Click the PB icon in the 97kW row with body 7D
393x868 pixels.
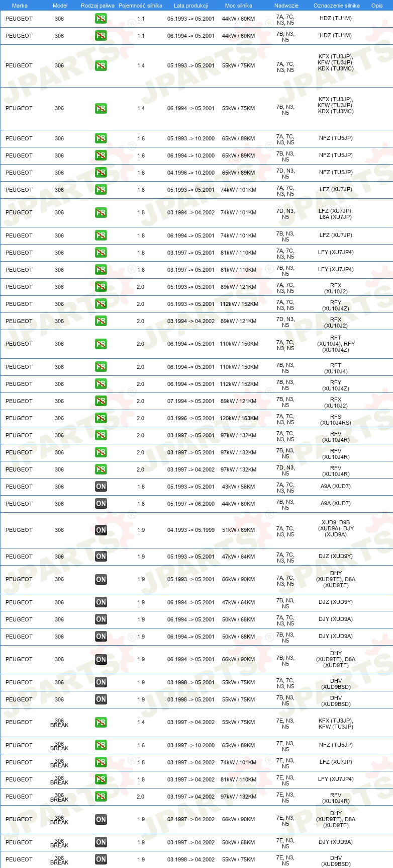tap(101, 469)
